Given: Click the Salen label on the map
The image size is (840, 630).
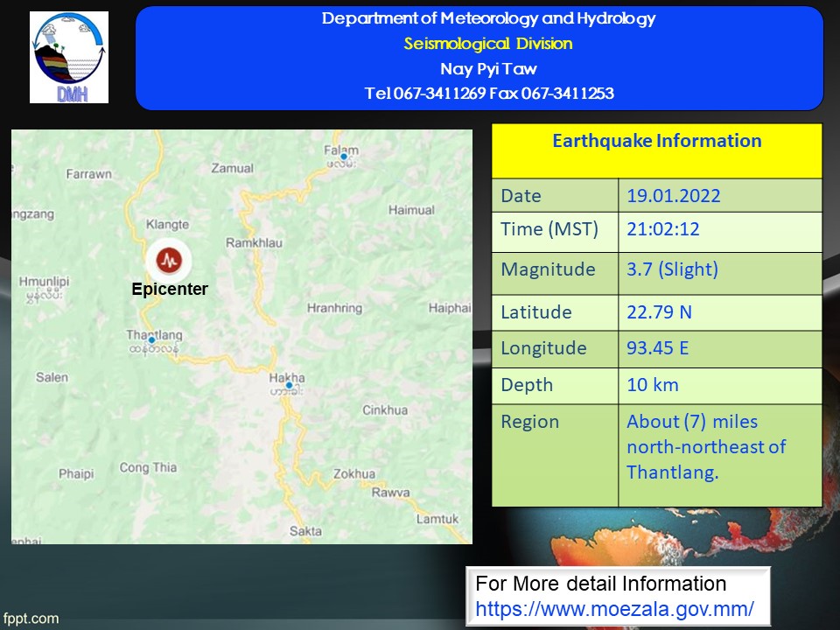Looking at the screenshot, I should pyautogui.click(x=52, y=378).
